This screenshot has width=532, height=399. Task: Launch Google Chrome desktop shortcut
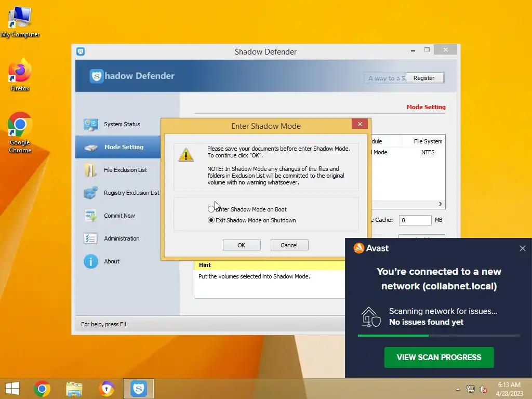click(x=20, y=132)
